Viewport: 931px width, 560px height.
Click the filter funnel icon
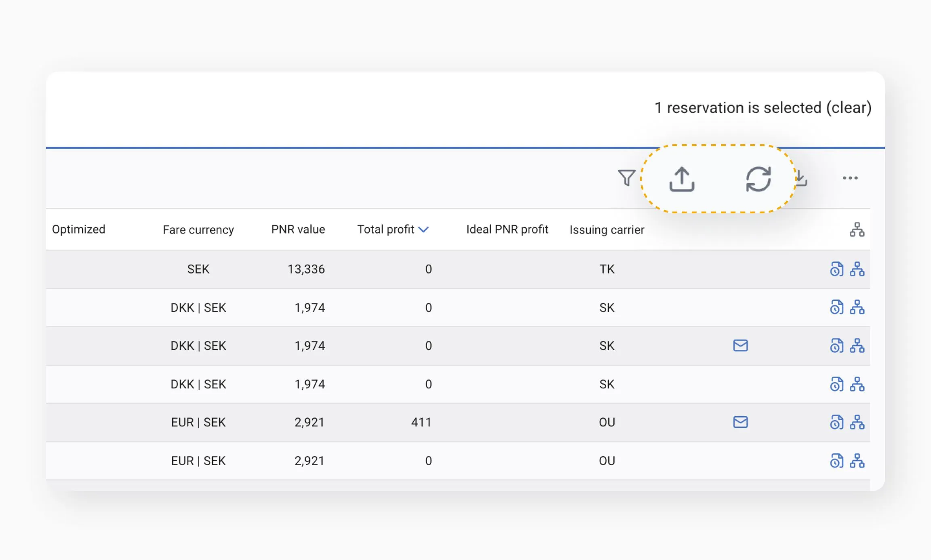(626, 178)
